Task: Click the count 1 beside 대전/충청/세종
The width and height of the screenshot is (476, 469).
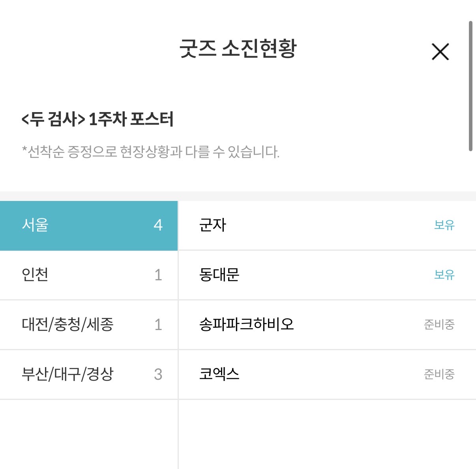Action: click(158, 325)
